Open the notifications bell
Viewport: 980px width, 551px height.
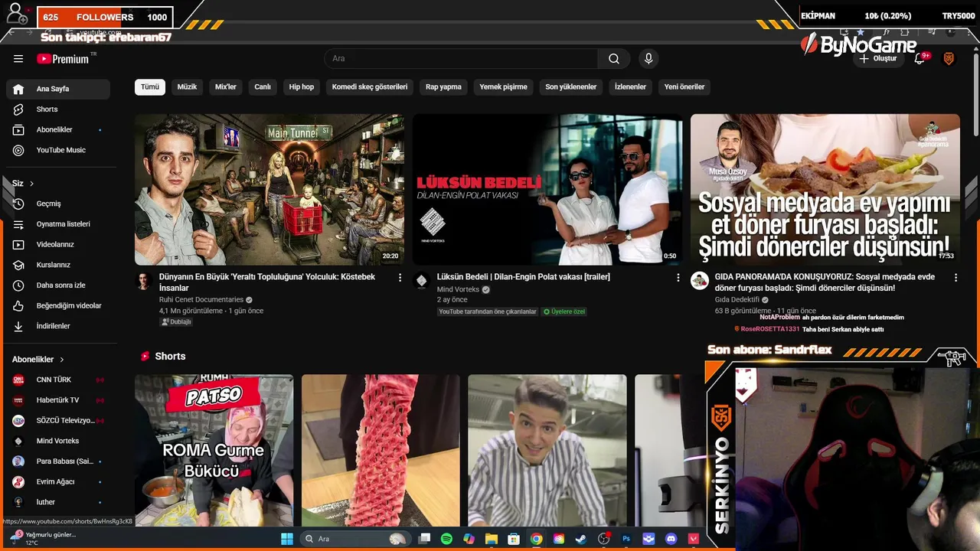coord(920,59)
